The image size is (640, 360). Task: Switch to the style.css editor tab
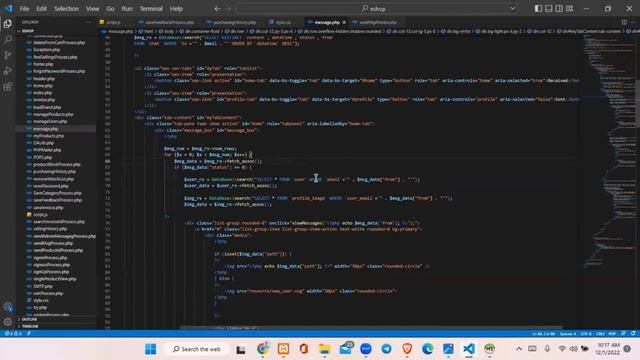(283, 22)
